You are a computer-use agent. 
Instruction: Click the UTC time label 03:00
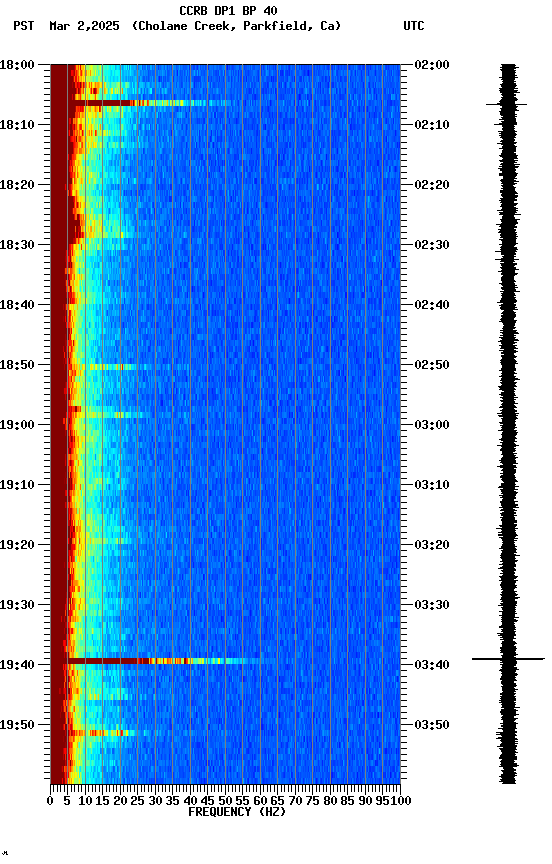click(x=432, y=425)
